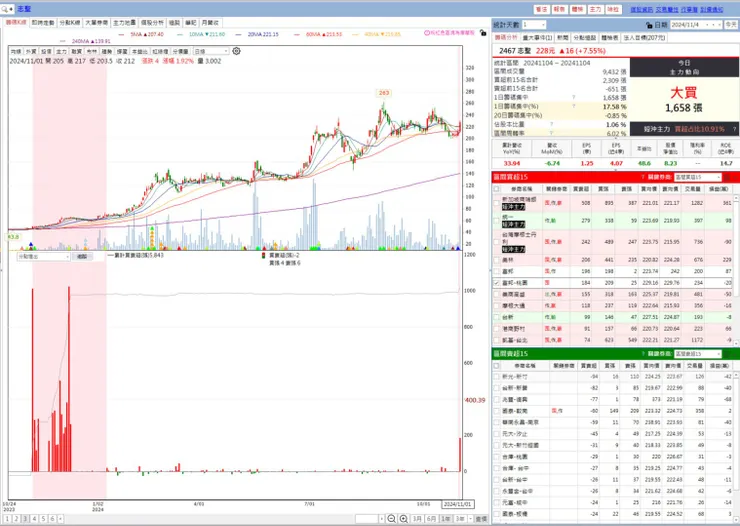Click the 志聖 stock name link
740x526 pixels.
pos(24,9)
